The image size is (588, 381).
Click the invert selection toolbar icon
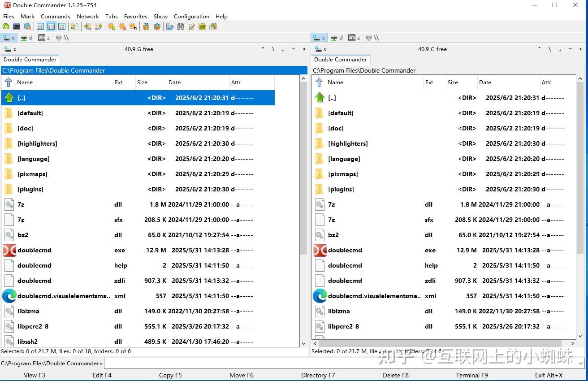[x=133, y=26]
